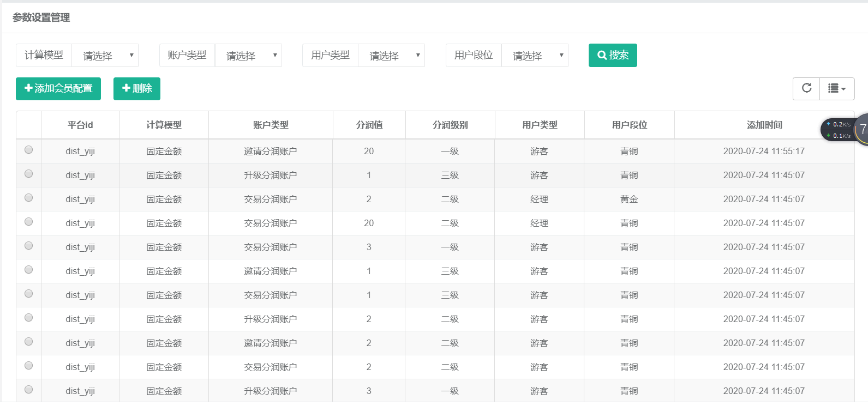This screenshot has width=868, height=406.
Task: Select radio for 交易分润账户 二级 游客 row
Action: pyautogui.click(x=29, y=366)
